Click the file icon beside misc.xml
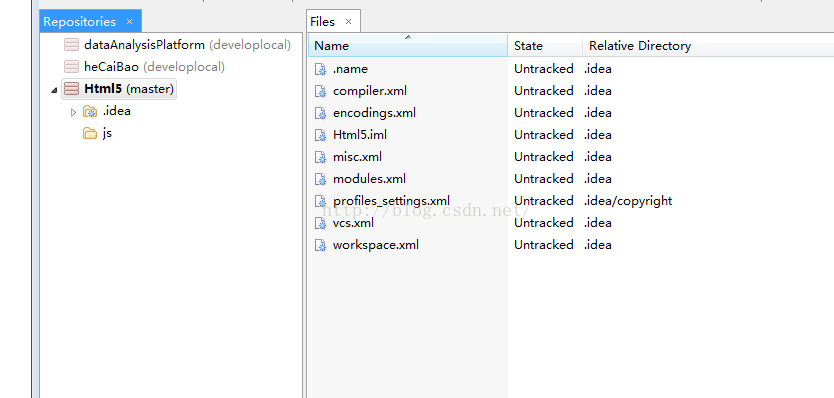This screenshot has height=398, width=834. click(320, 157)
